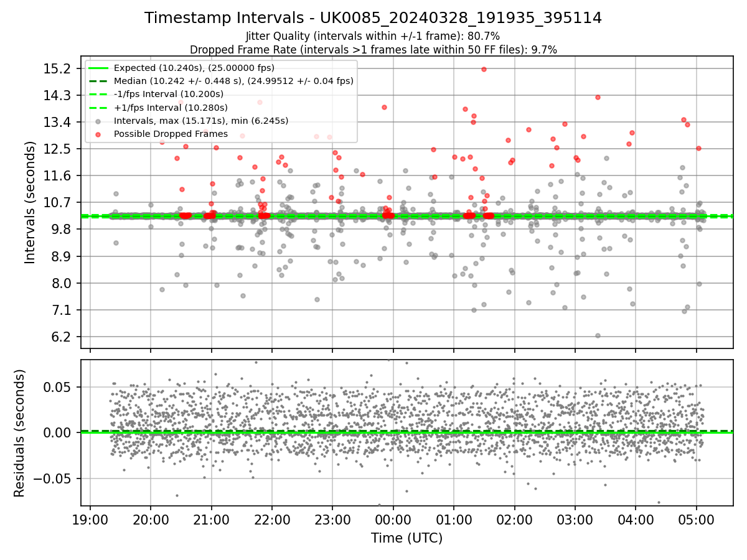Click the y-axis tick label '11.6'
Image resolution: width=747 pixels, height=560 pixels.
pyautogui.click(x=57, y=175)
